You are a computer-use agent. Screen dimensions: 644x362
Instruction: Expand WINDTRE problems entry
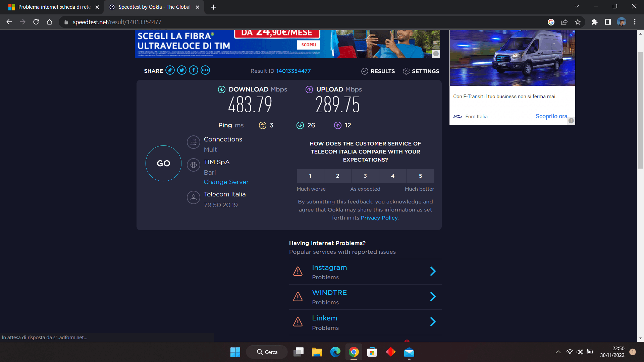(433, 297)
